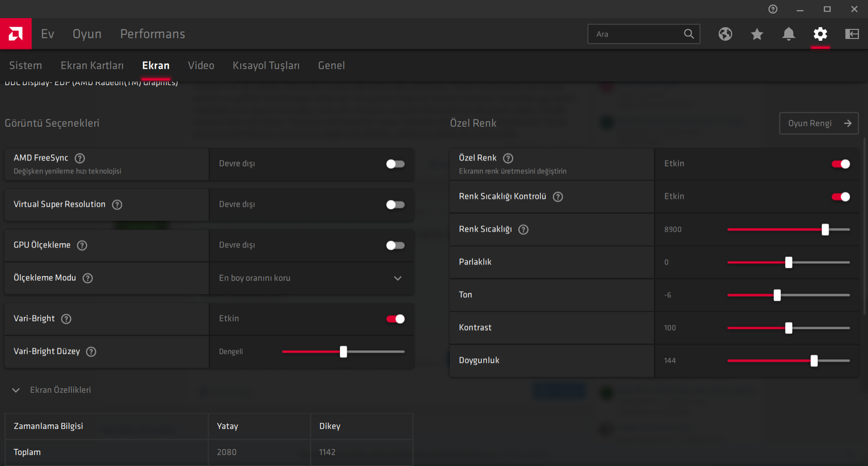Viewport: 868px width, 466px height.
Task: Toggle the sidebar panel icon
Action: click(x=852, y=34)
